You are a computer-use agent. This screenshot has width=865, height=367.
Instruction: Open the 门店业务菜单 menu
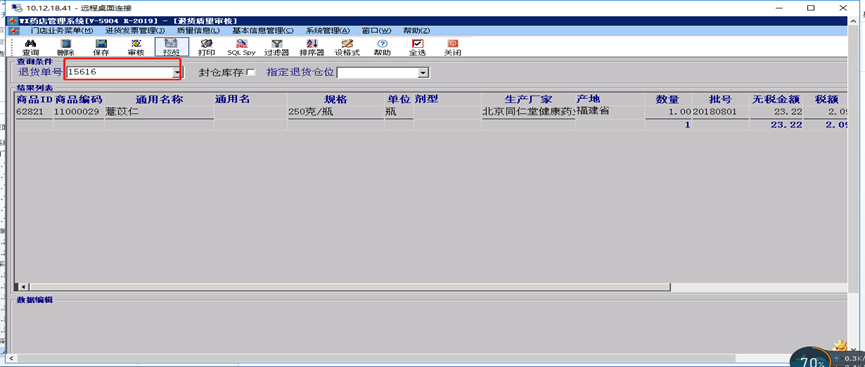coord(62,30)
